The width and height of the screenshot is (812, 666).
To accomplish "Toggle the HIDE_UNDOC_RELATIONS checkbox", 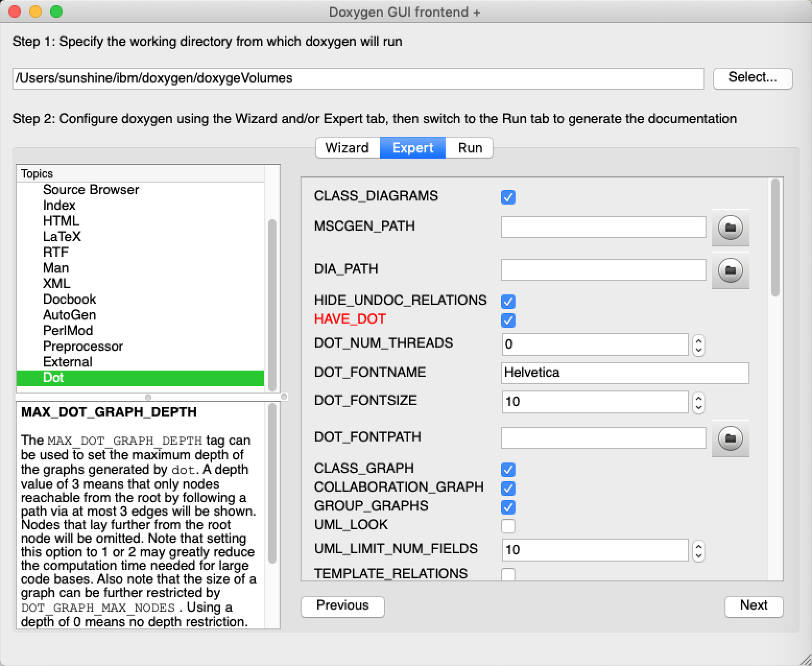I will click(508, 301).
